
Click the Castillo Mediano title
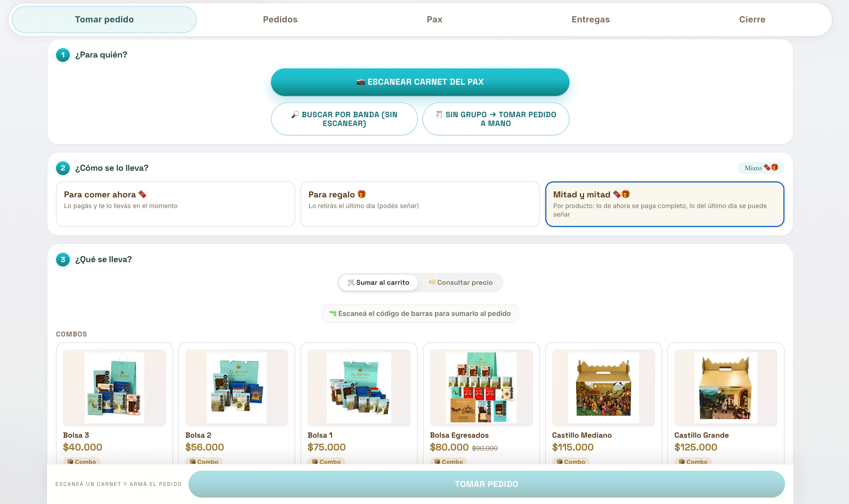tap(582, 435)
